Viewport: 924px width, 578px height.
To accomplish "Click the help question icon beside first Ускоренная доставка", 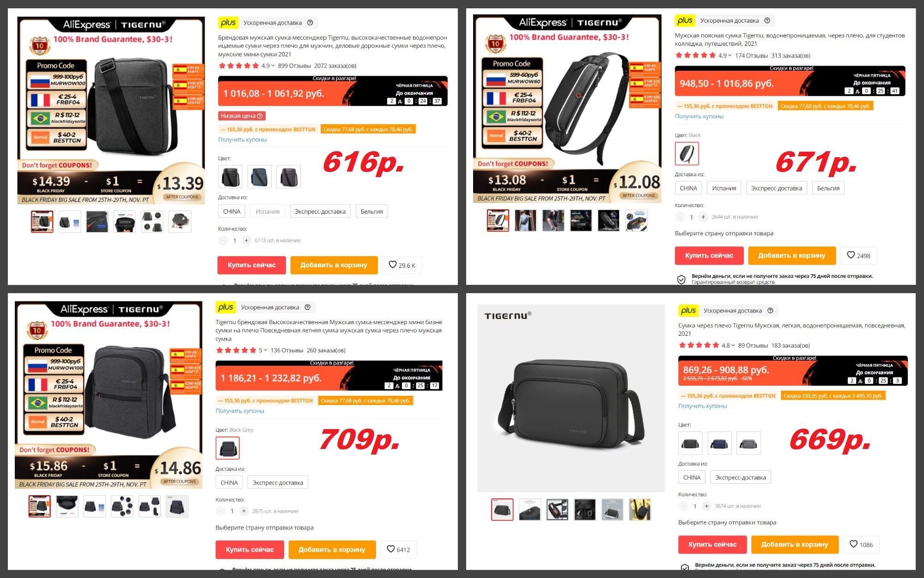I will tap(310, 23).
